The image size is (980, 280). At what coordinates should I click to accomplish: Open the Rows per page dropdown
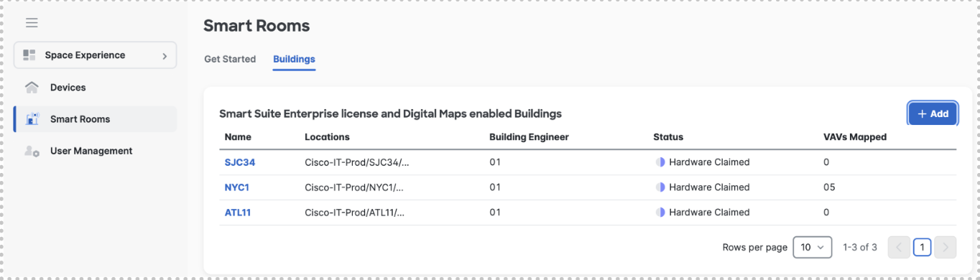coord(813,247)
